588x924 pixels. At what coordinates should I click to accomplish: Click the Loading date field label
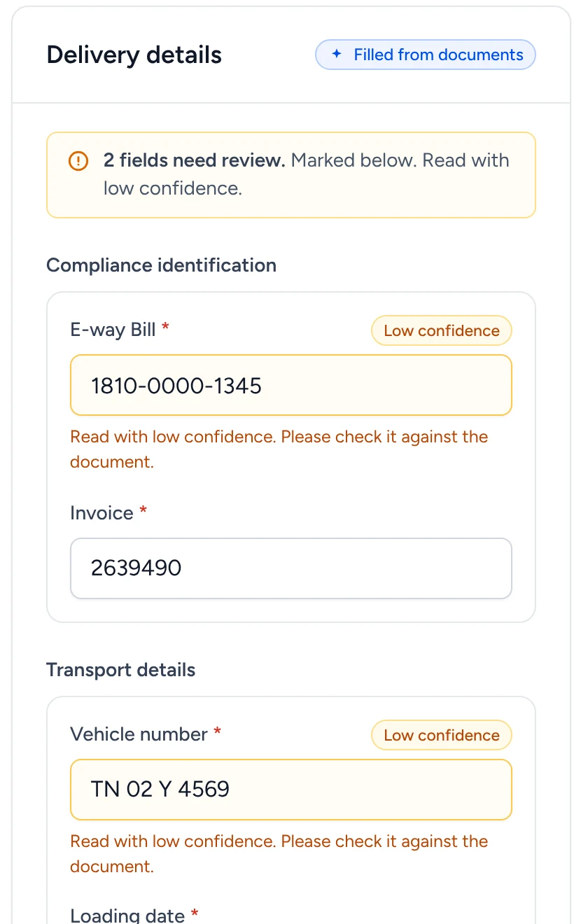[127, 915]
